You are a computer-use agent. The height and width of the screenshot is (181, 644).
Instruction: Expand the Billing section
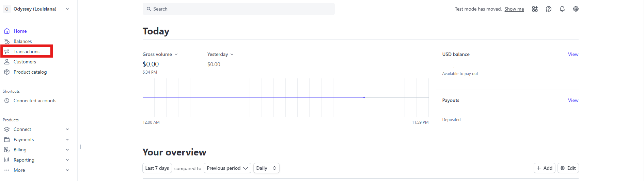(x=67, y=150)
